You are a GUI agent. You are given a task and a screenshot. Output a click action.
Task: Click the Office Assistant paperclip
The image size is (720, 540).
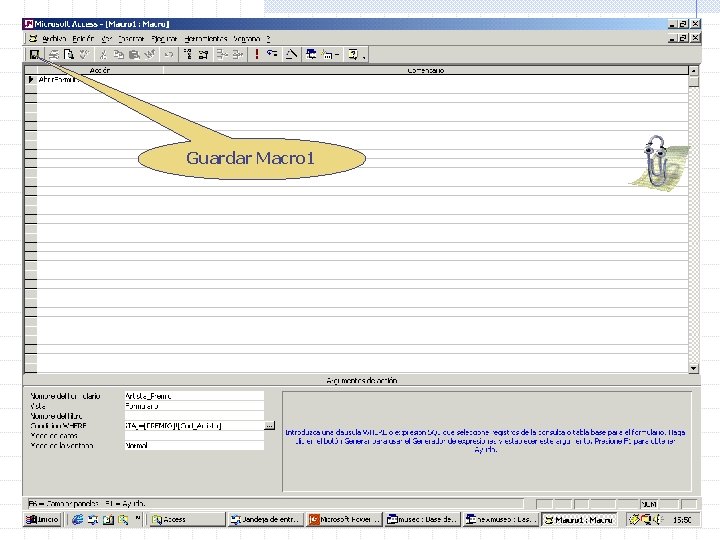(659, 162)
